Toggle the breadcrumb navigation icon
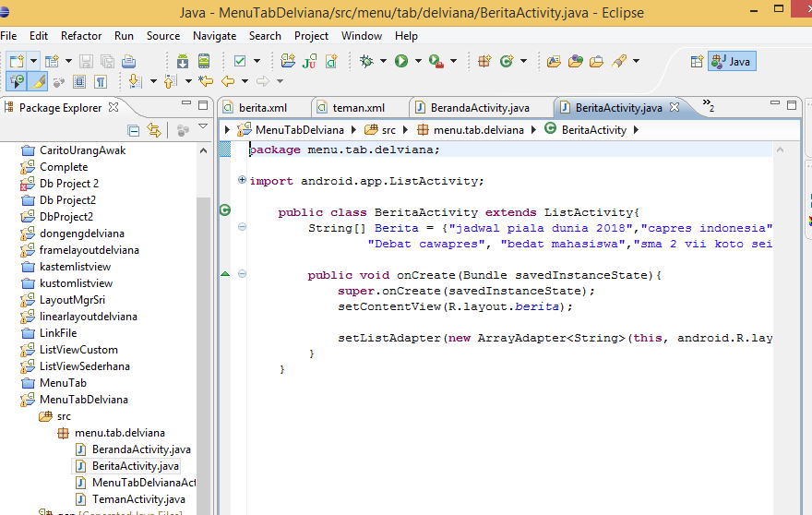812x515 pixels. pos(17,81)
